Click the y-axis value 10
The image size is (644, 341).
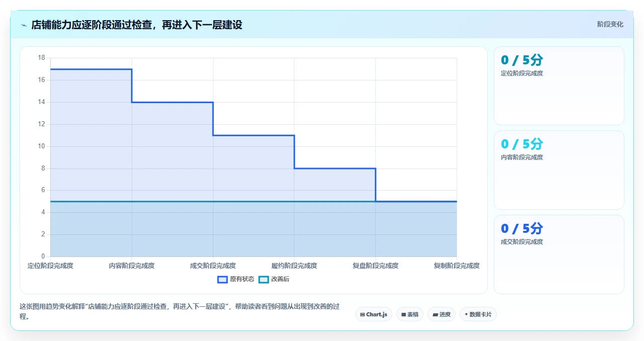click(x=42, y=146)
